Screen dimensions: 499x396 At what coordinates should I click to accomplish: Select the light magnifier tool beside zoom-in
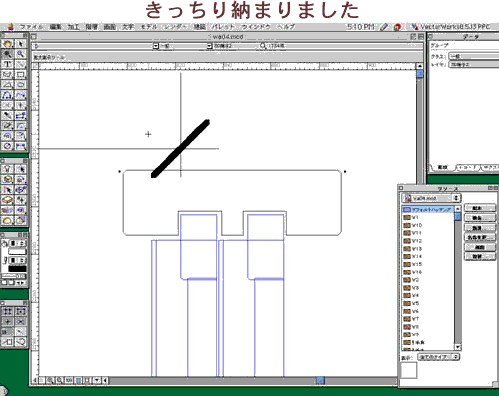coord(21,54)
